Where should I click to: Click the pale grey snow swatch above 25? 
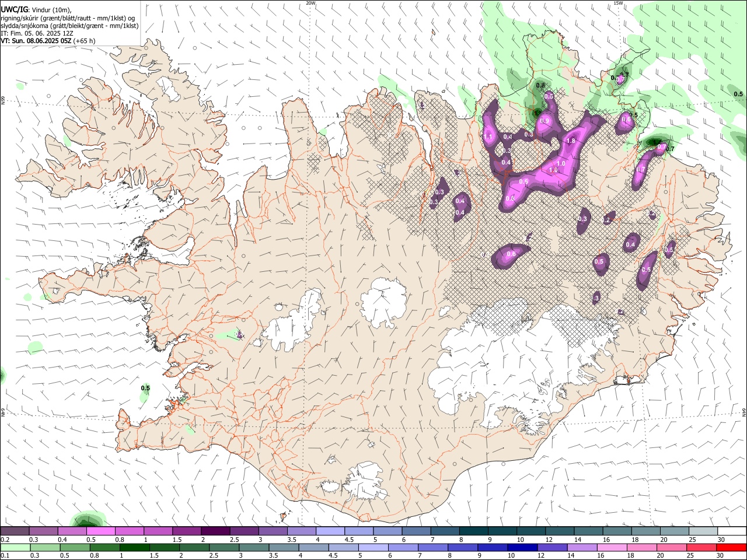pos(703,531)
